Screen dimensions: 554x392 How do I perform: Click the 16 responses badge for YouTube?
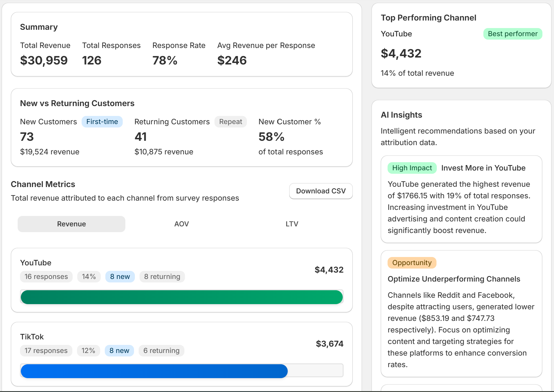pos(46,276)
